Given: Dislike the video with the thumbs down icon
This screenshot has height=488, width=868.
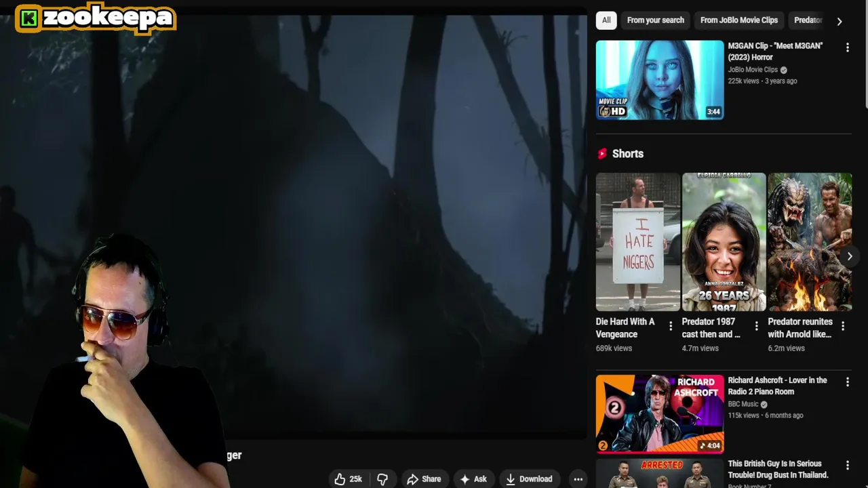Looking at the screenshot, I should click(382, 479).
